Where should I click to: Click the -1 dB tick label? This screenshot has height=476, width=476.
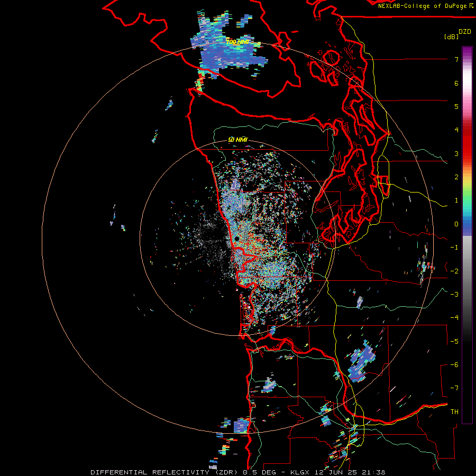point(454,248)
